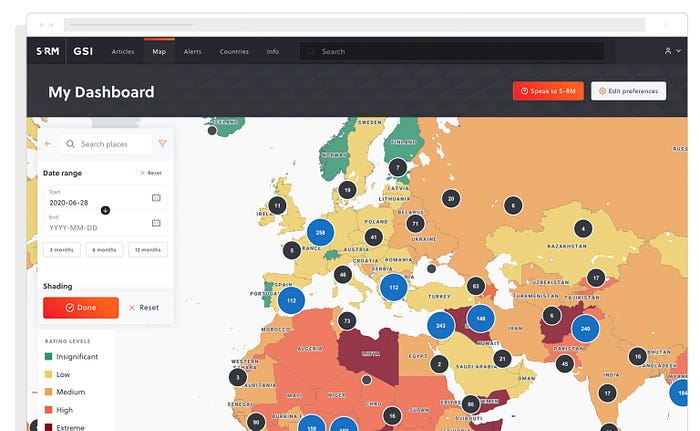This screenshot has width=700, height=431.
Task: Select the 6 months range
Action: point(104,250)
